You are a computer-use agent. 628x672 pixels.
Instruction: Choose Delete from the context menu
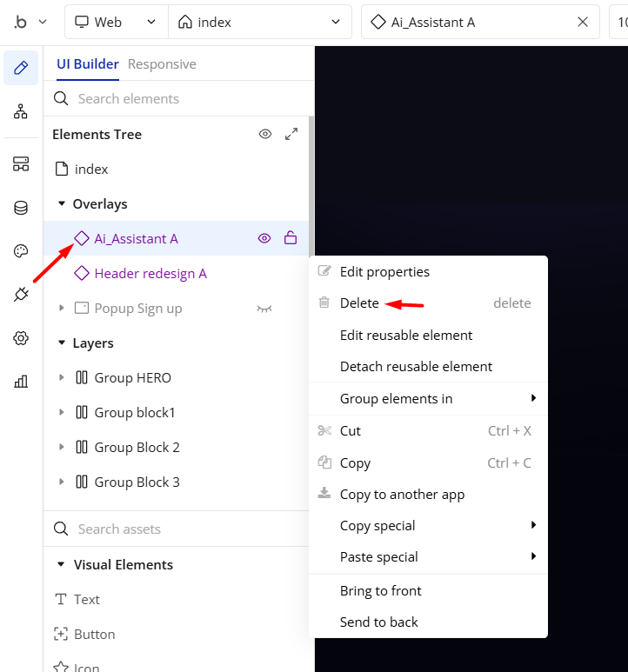[359, 303]
